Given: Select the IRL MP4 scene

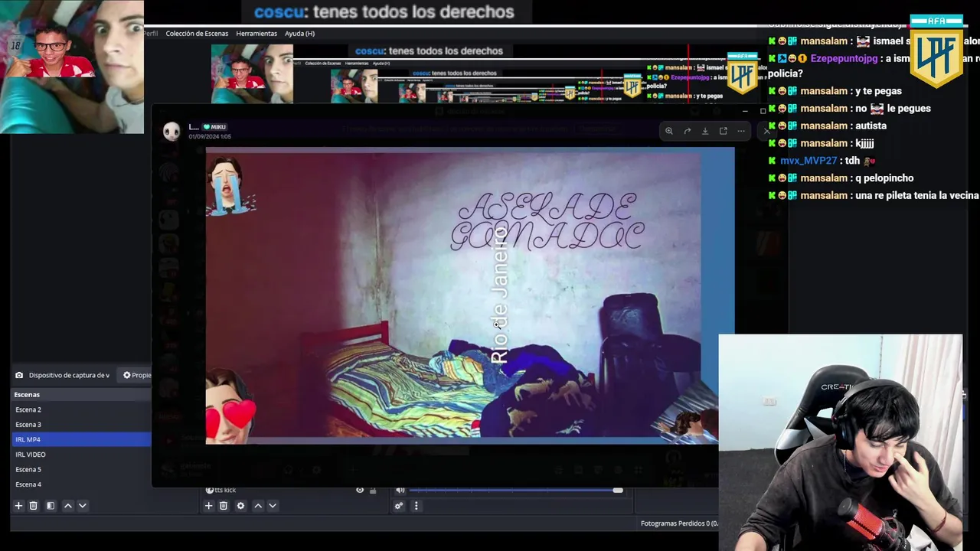Looking at the screenshot, I should (82, 439).
